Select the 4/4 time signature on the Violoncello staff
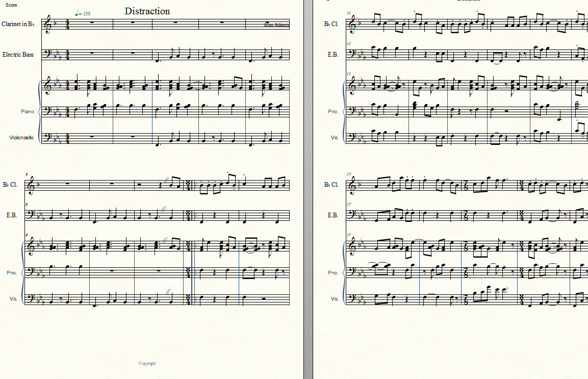This screenshot has height=379, width=588. [x=67, y=138]
